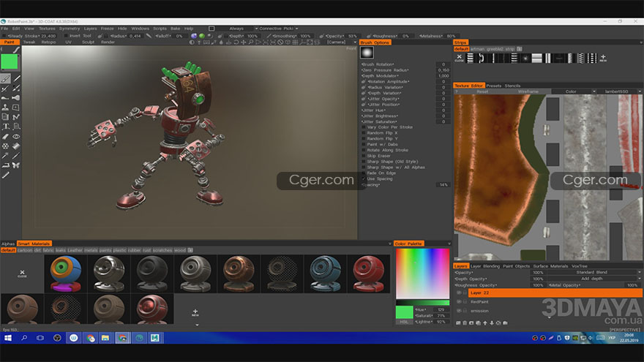
Task: Click NEW in the Strips panel
Action: (603, 59)
